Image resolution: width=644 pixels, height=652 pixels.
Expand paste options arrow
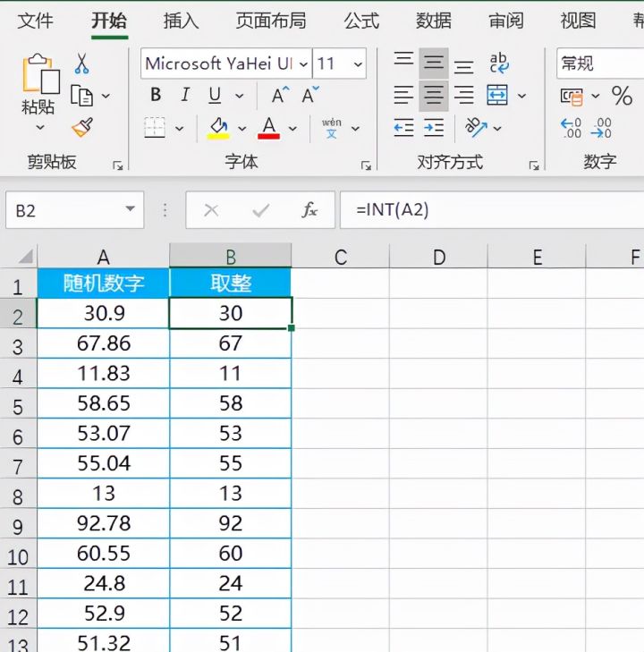click(40, 127)
